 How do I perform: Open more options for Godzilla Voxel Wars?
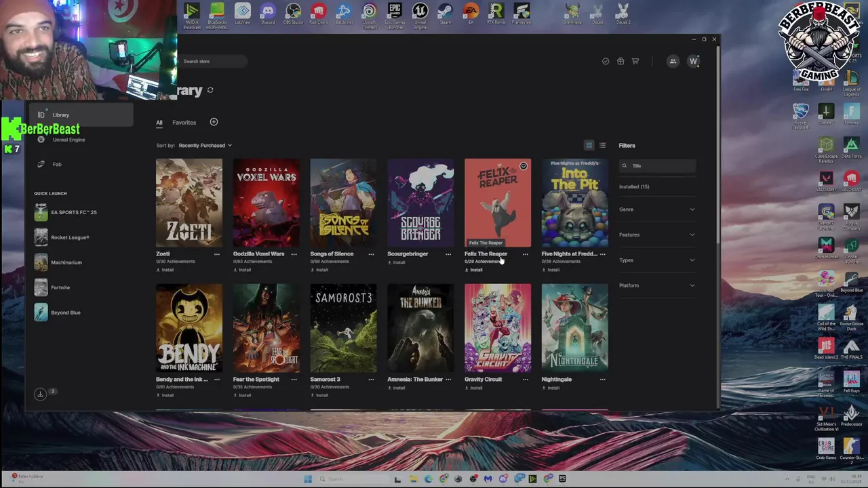(294, 254)
